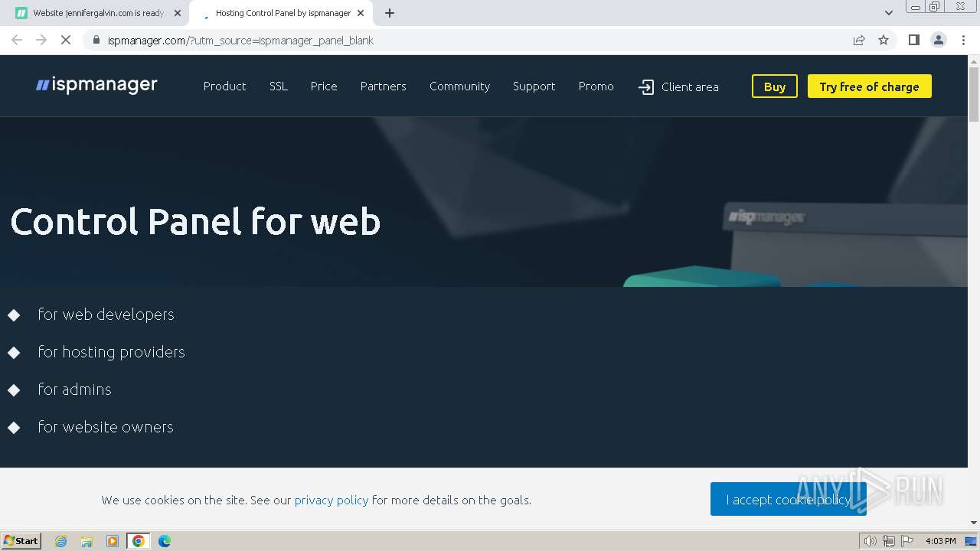Click 'for hosting providers' text
The height and width of the screenshot is (551, 980).
[x=111, y=351]
